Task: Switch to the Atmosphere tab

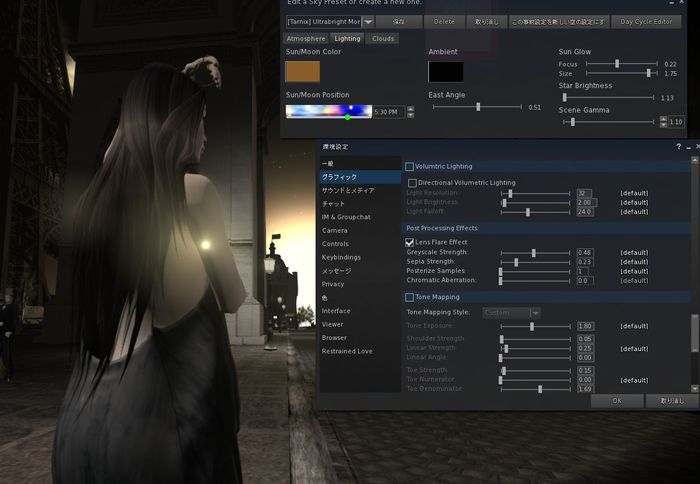Action: [x=306, y=39]
